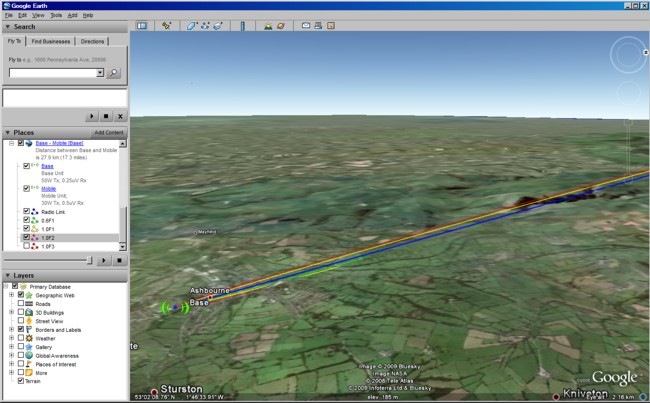Open the View menu
Viewport: 650px width, 403px height.
(x=38, y=15)
